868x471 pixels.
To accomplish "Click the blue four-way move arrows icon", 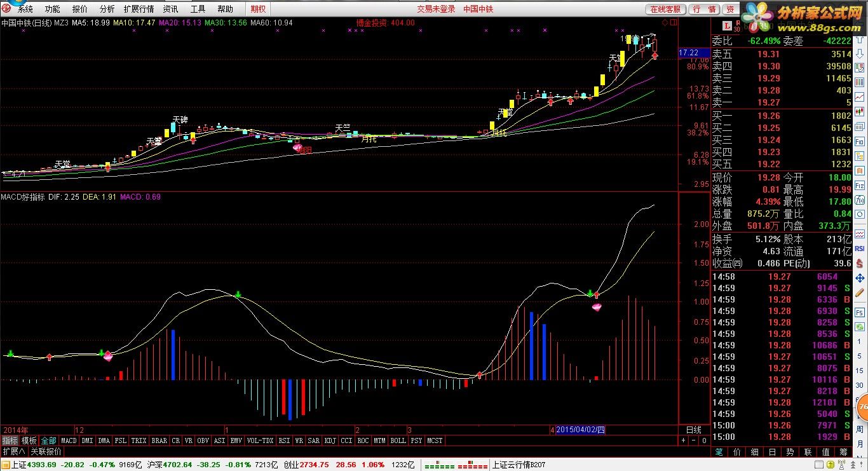I will click(x=860, y=278).
